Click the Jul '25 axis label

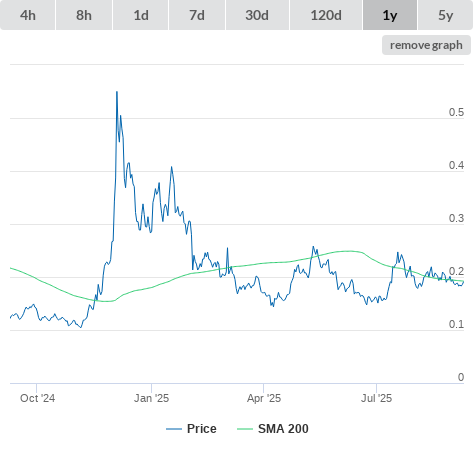pos(376,398)
